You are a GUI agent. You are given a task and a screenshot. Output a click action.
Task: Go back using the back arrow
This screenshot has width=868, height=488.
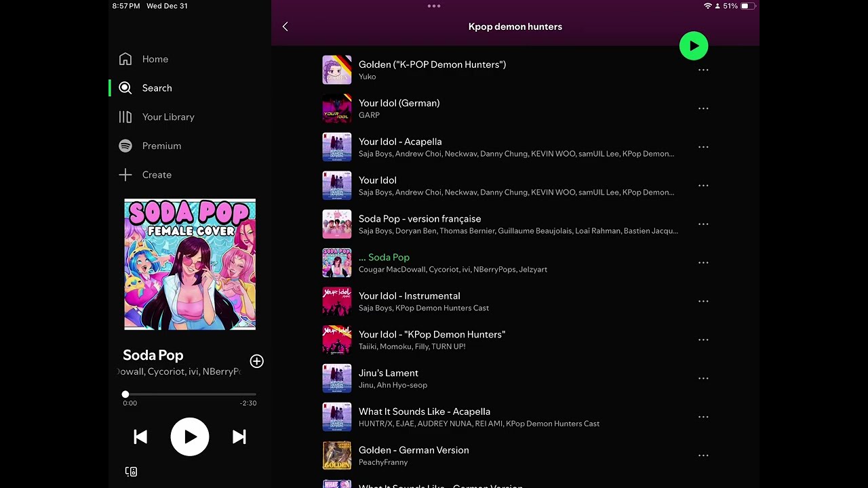tap(285, 26)
